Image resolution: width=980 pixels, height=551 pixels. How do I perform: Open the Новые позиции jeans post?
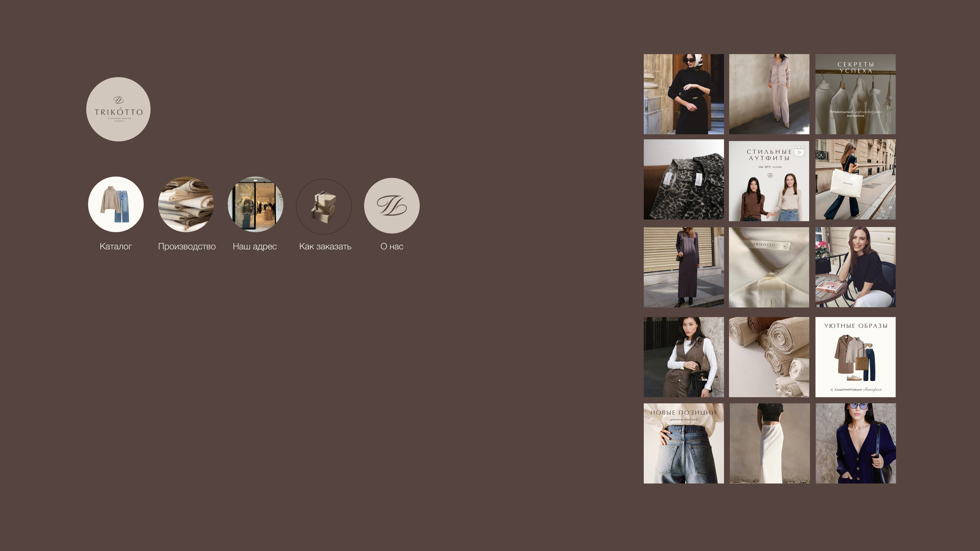[684, 443]
